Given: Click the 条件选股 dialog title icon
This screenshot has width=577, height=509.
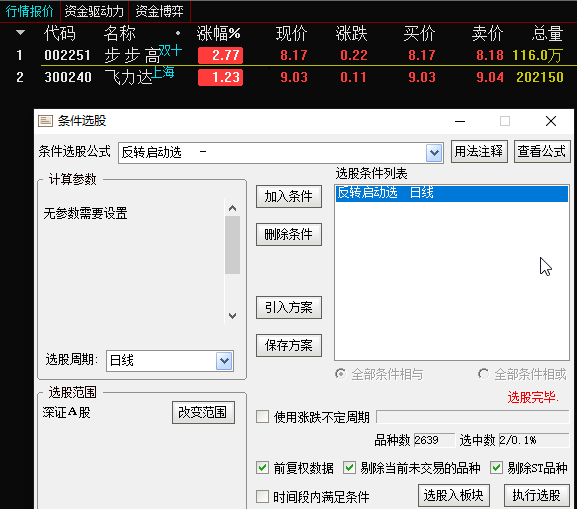Looking at the screenshot, I should (x=46, y=121).
